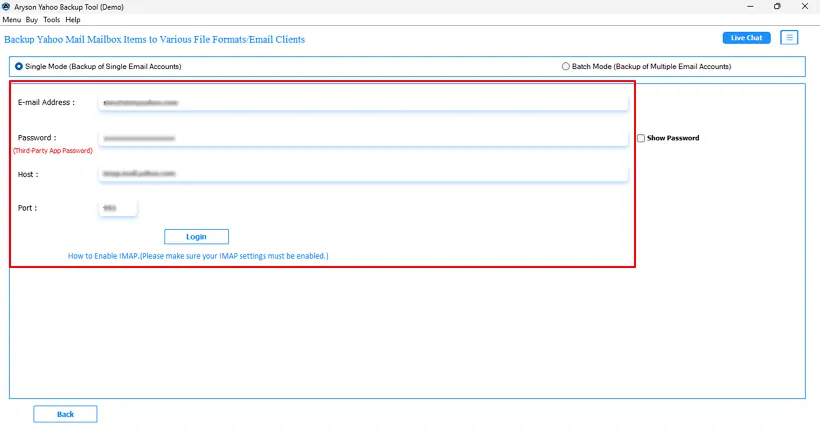Viewport: 820px width, 432px height.
Task: Select Single Mode radio button
Action: pos(19,66)
